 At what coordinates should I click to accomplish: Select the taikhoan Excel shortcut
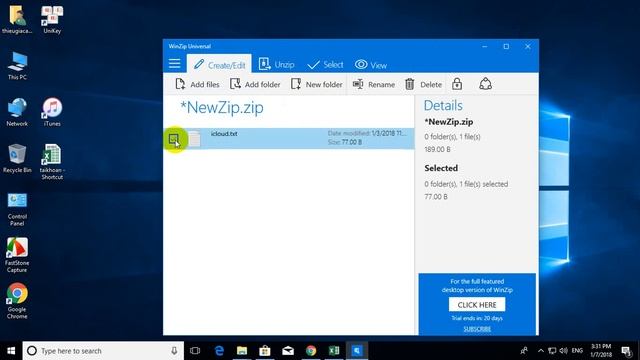tap(52, 162)
